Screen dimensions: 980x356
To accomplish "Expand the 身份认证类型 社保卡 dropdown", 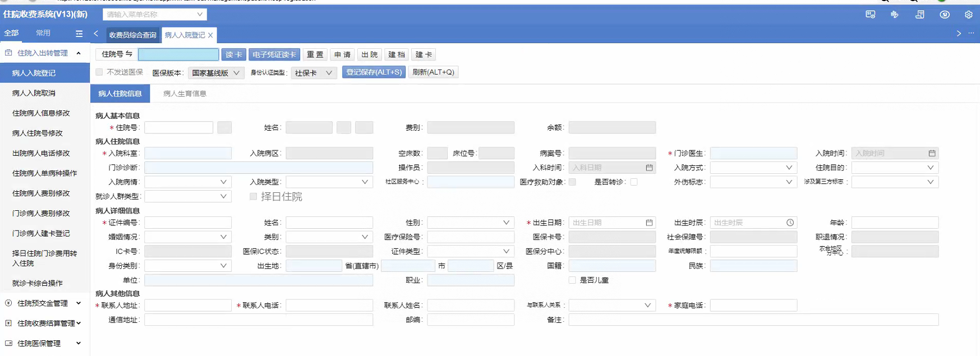I will coord(314,73).
